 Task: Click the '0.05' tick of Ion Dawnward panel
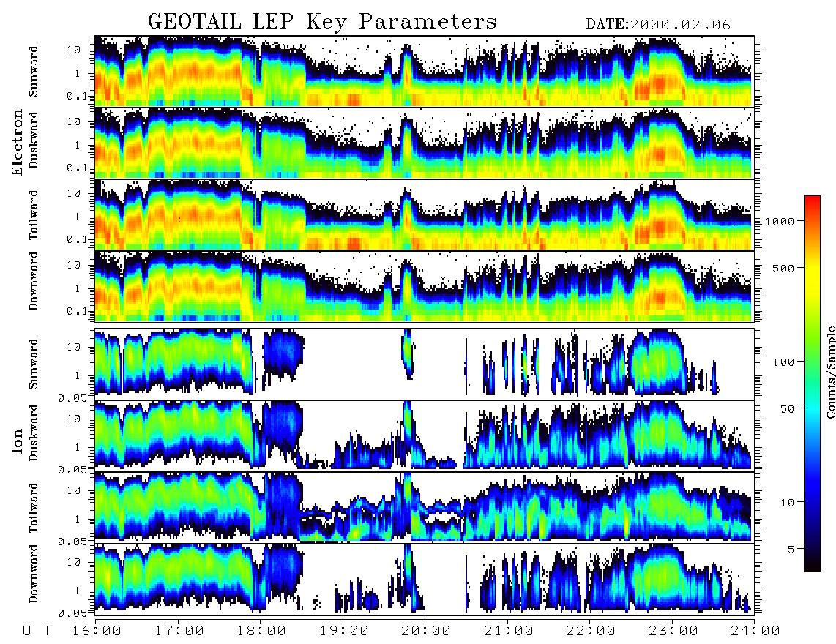tap(73, 613)
